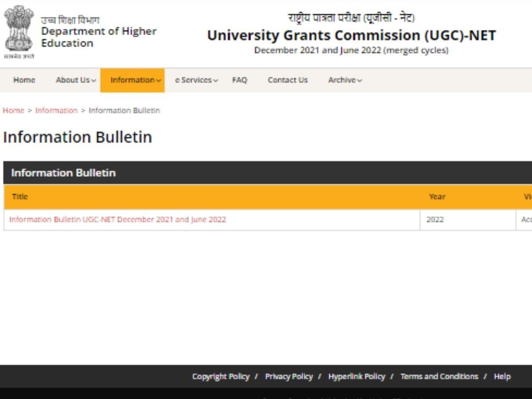Screen dimensions: 532x399
Task: Open Terms and Conditions footer link
Action: [x=439, y=376]
